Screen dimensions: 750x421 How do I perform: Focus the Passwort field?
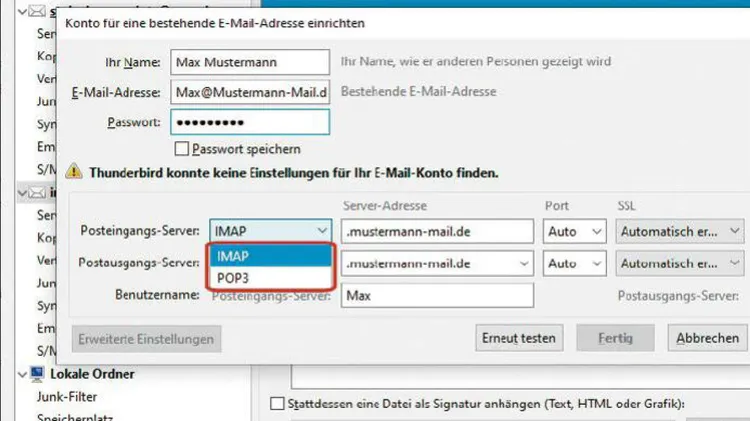[250, 122]
